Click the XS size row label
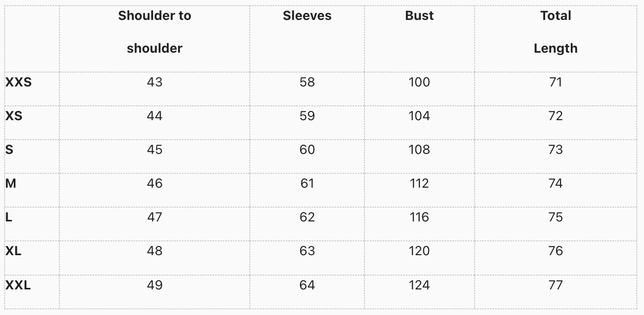The image size is (644, 315). click(x=14, y=116)
